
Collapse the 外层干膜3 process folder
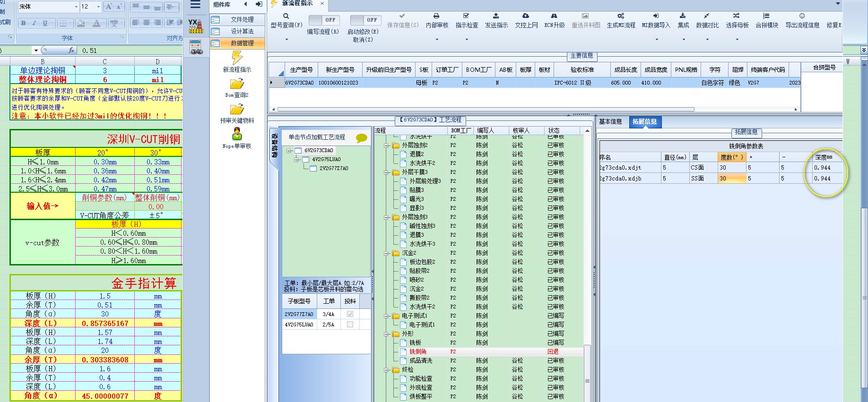click(386, 172)
